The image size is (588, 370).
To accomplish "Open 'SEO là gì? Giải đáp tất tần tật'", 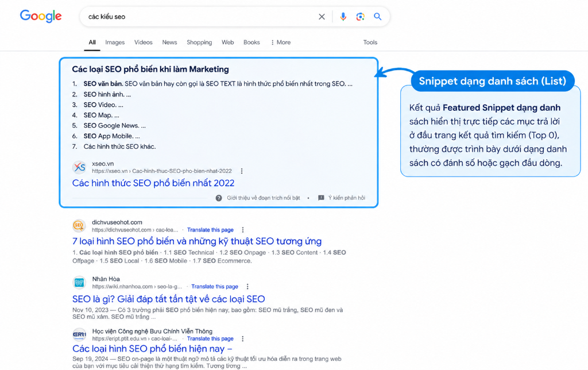I will click(x=169, y=299).
